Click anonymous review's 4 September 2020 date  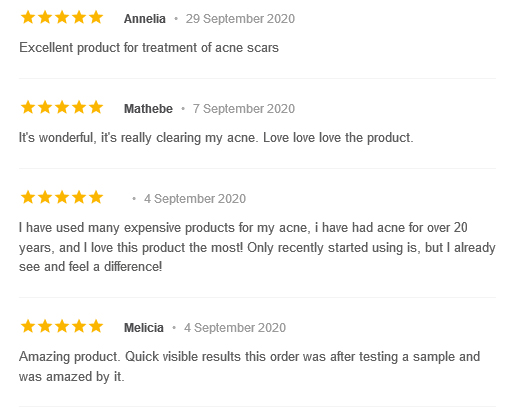coord(195,199)
